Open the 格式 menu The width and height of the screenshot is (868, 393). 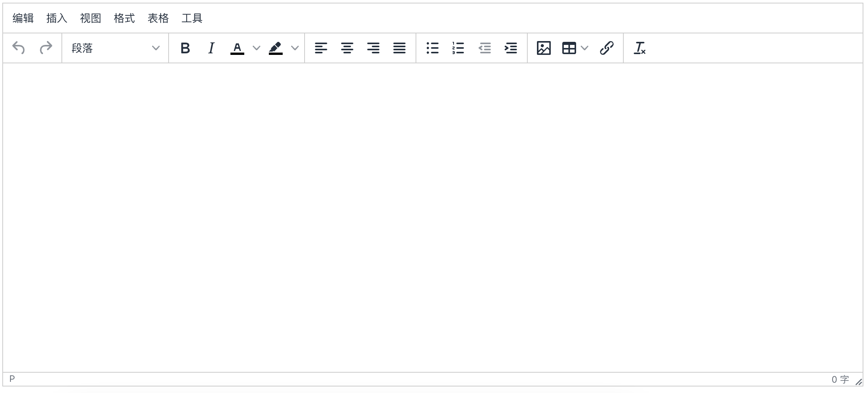[x=124, y=18]
